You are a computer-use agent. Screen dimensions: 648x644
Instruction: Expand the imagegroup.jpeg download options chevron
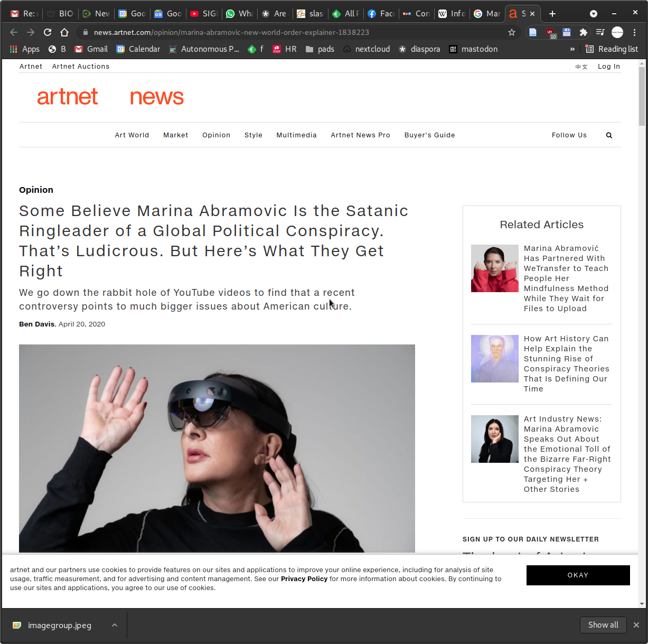115,625
